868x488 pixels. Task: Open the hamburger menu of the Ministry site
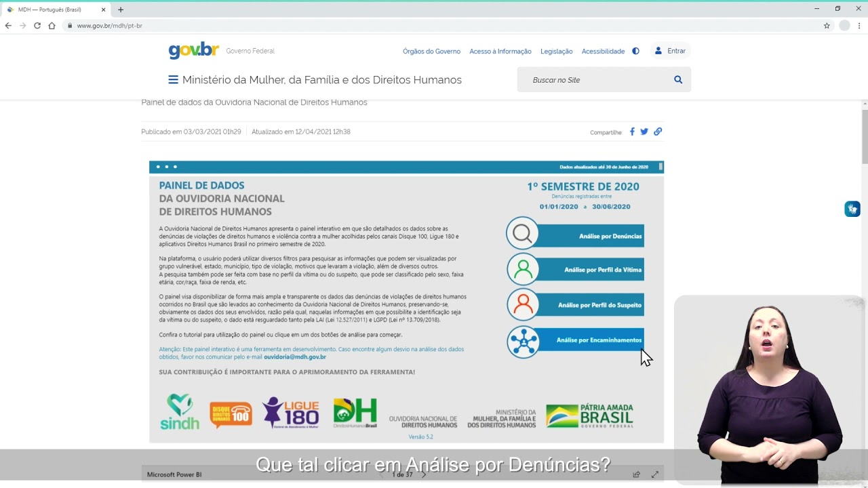(173, 79)
